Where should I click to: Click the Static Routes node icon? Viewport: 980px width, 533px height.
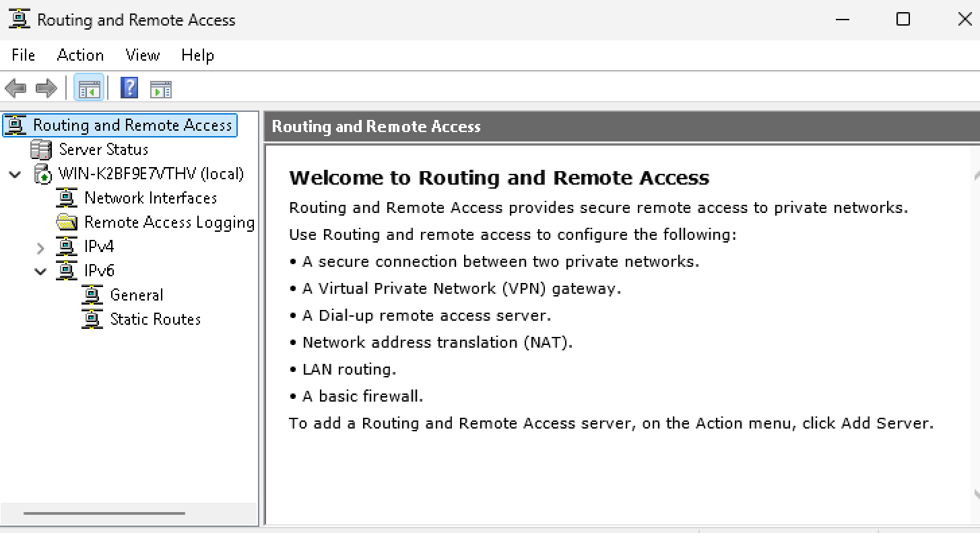(92, 319)
